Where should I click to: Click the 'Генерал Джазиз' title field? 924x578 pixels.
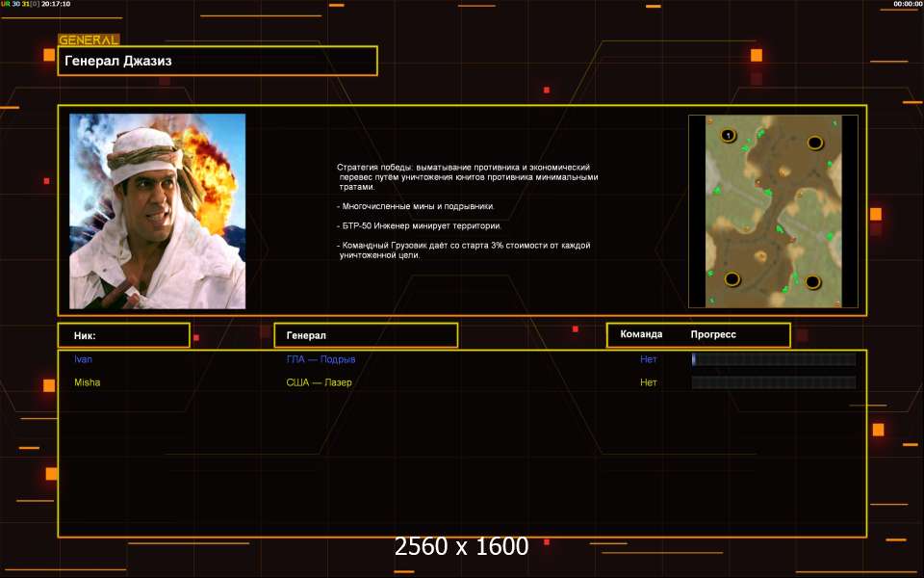(218, 61)
